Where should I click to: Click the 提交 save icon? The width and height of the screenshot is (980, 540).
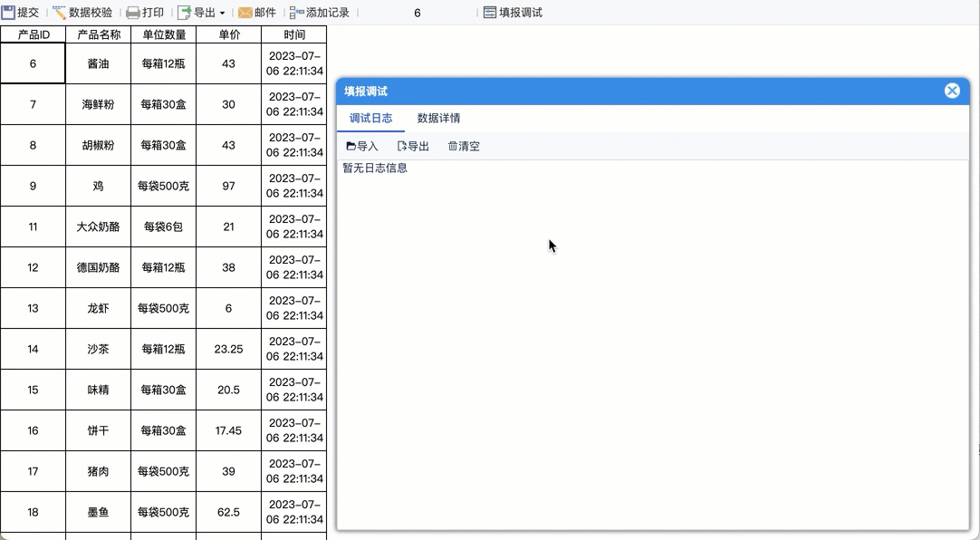pyautogui.click(x=7, y=12)
